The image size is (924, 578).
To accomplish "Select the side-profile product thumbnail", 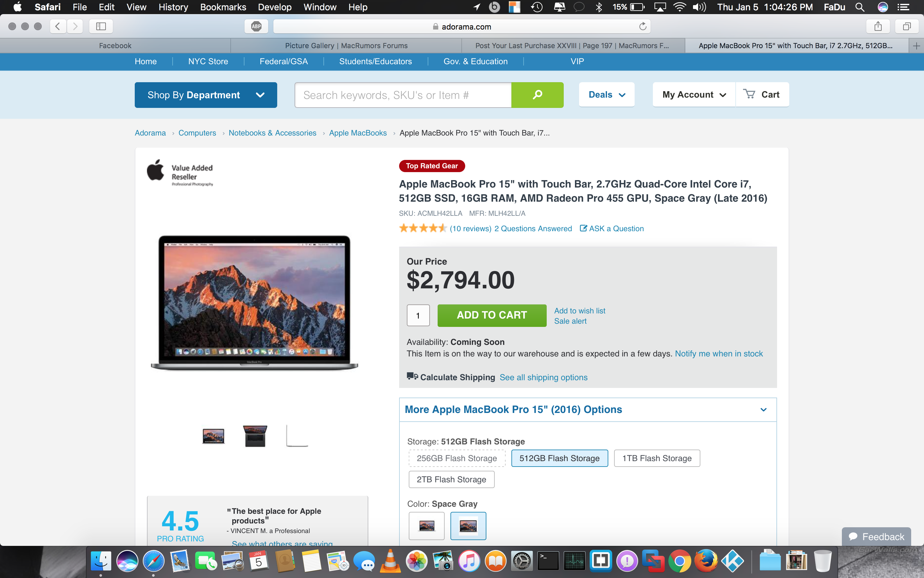I will coord(297,436).
